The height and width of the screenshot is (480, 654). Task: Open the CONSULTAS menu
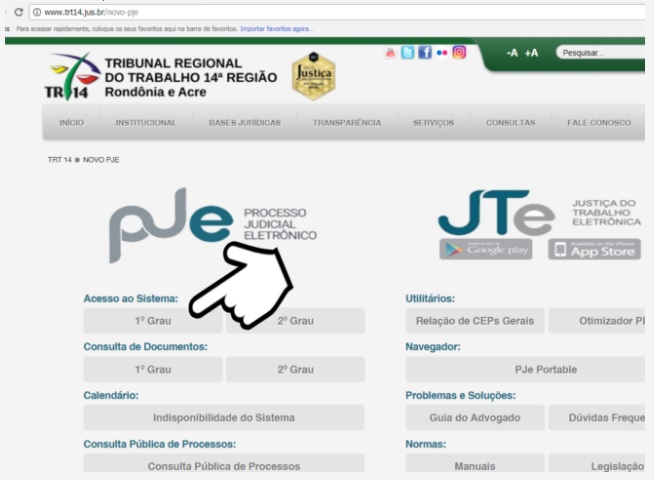(x=511, y=123)
